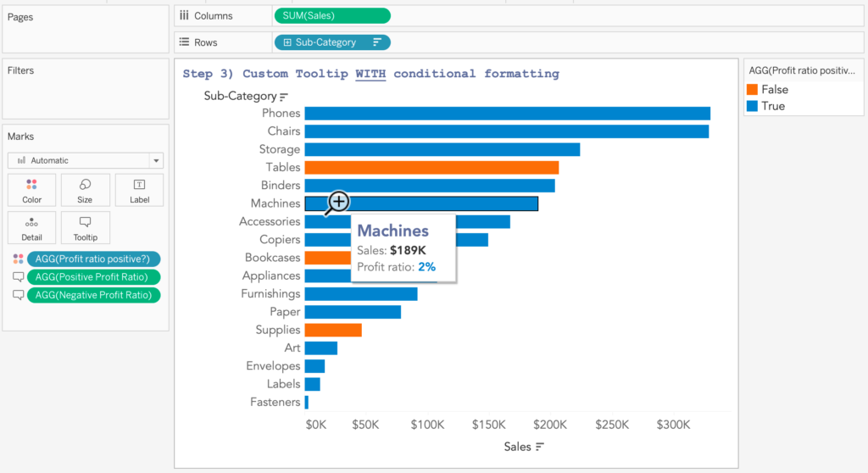
Task: Click tooltip icon beside Positive Profit Ratio pill
Action: pyautogui.click(x=19, y=277)
